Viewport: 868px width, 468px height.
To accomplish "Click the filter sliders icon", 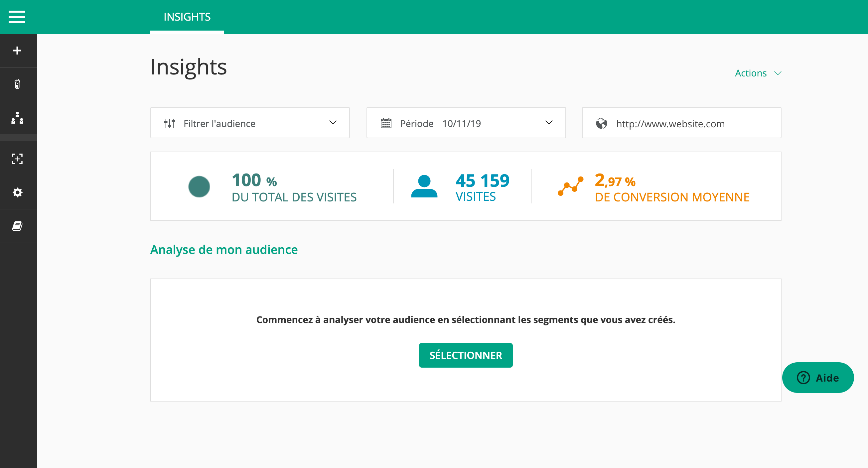I will pos(170,123).
